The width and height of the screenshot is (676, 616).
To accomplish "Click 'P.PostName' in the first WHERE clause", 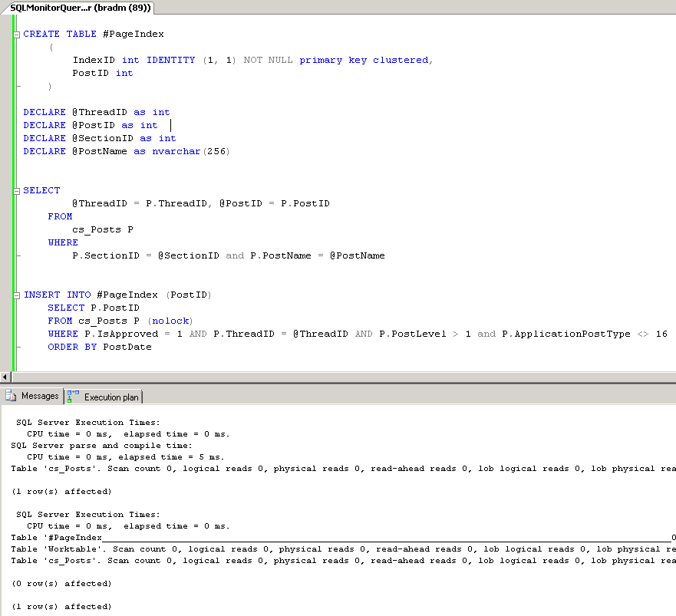I will click(281, 255).
